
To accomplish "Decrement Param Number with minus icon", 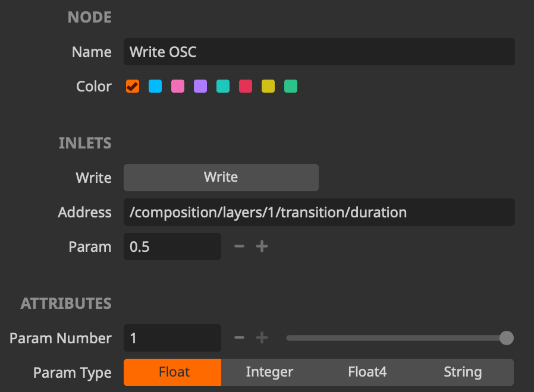I will click(239, 338).
